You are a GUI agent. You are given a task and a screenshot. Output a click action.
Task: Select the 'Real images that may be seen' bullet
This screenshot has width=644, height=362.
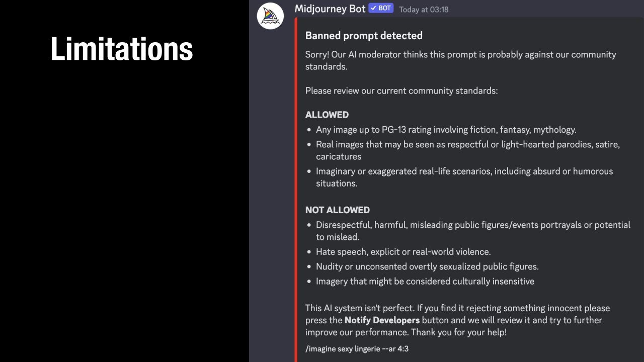coord(467,145)
